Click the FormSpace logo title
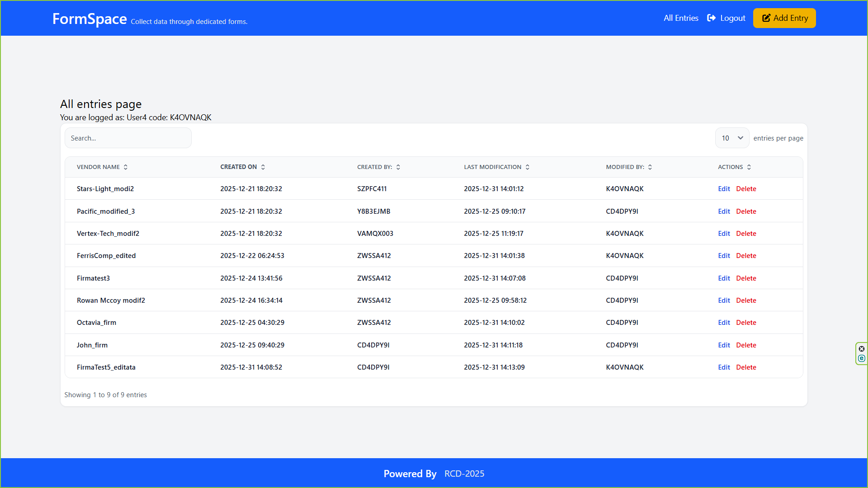This screenshot has height=488, width=868. pyautogui.click(x=90, y=19)
